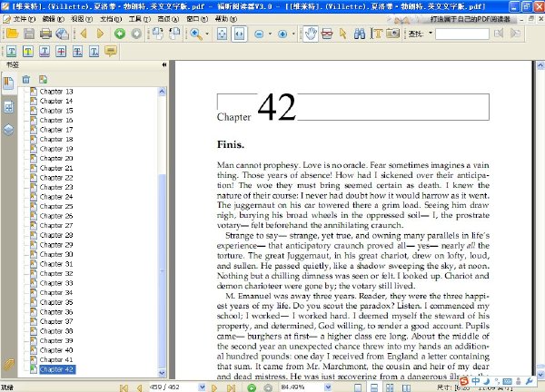The width and height of the screenshot is (545, 392).
Task: Click the snapshot camera tool
Action: (x=392, y=34)
